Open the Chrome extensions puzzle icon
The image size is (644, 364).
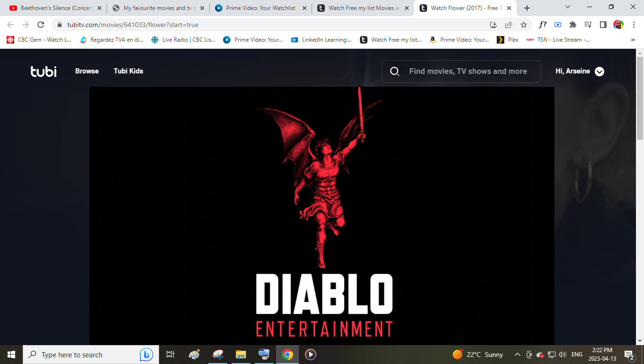tap(573, 25)
